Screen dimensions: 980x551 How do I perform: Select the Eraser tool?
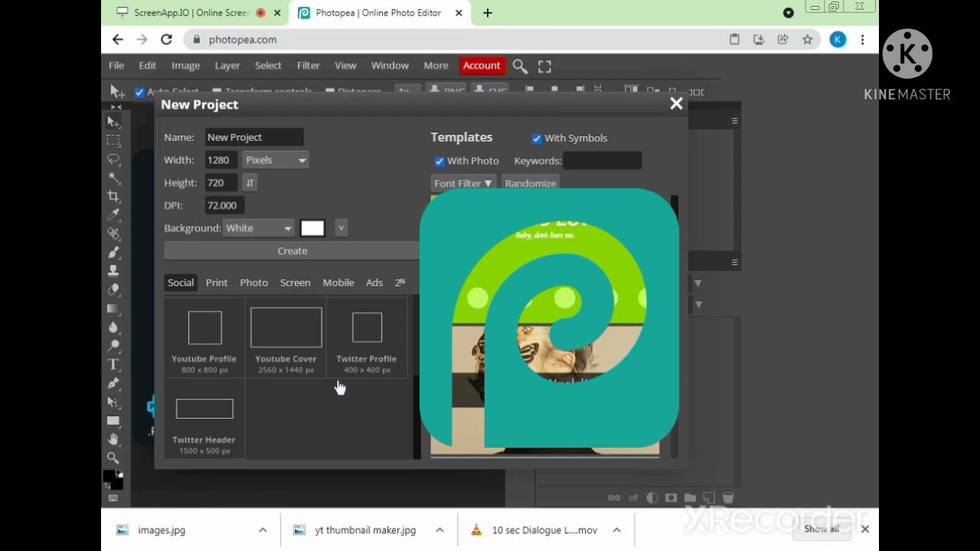pos(113,290)
